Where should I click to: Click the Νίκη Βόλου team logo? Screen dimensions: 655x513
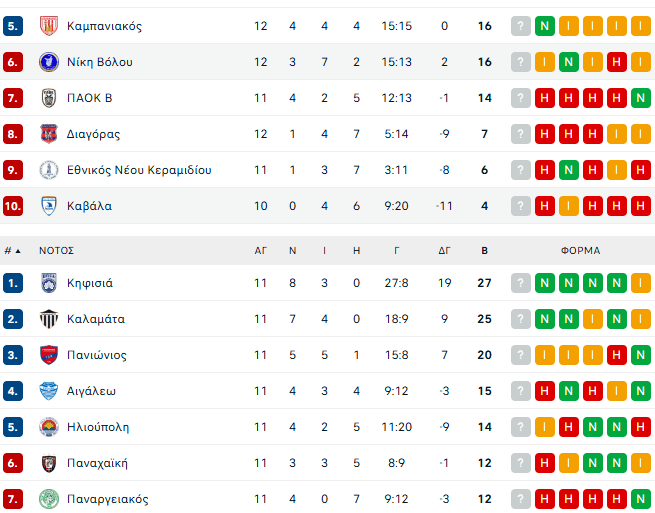pos(48,62)
